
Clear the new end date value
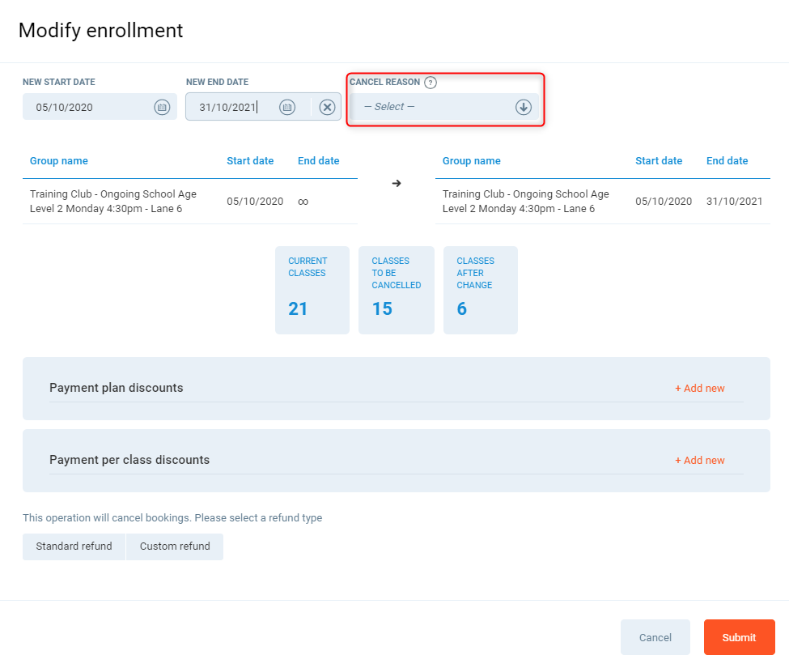[327, 107]
